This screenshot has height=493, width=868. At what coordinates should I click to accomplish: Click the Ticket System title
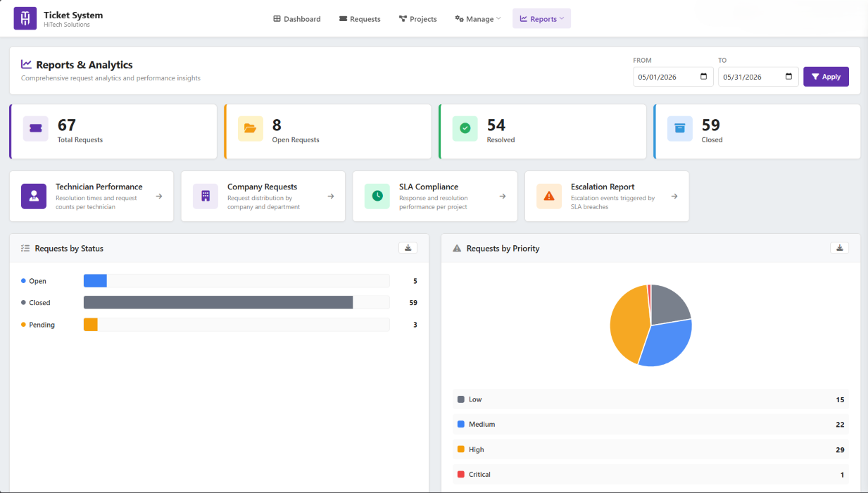pyautogui.click(x=73, y=15)
